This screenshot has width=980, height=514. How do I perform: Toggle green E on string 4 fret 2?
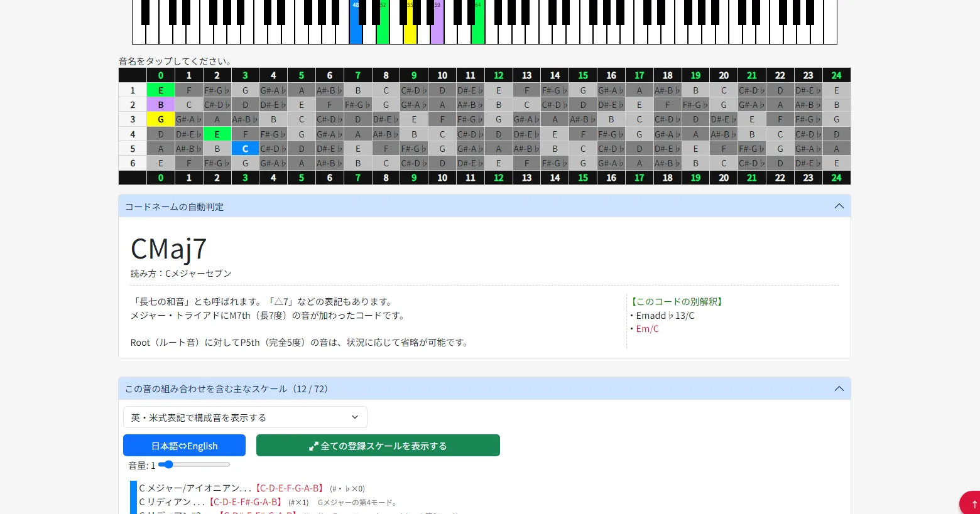pos(217,134)
